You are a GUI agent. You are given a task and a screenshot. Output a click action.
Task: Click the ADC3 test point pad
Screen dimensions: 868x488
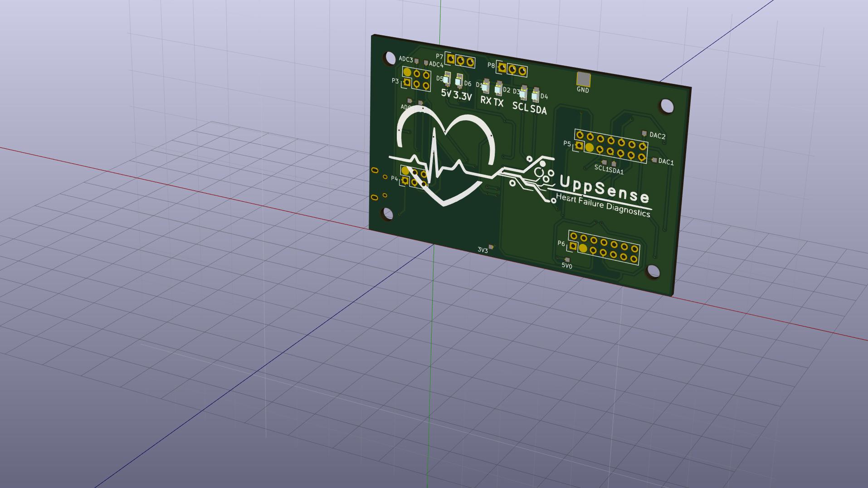point(417,61)
